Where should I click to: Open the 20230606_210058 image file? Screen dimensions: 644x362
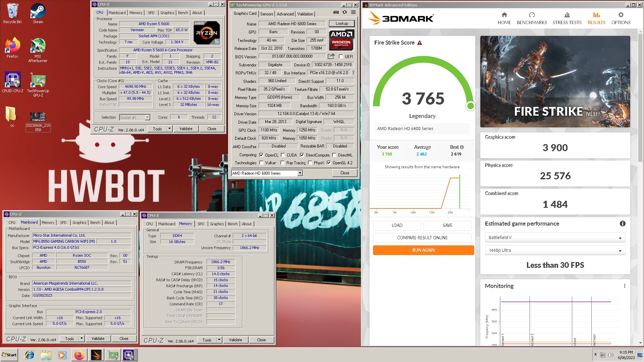point(38,122)
